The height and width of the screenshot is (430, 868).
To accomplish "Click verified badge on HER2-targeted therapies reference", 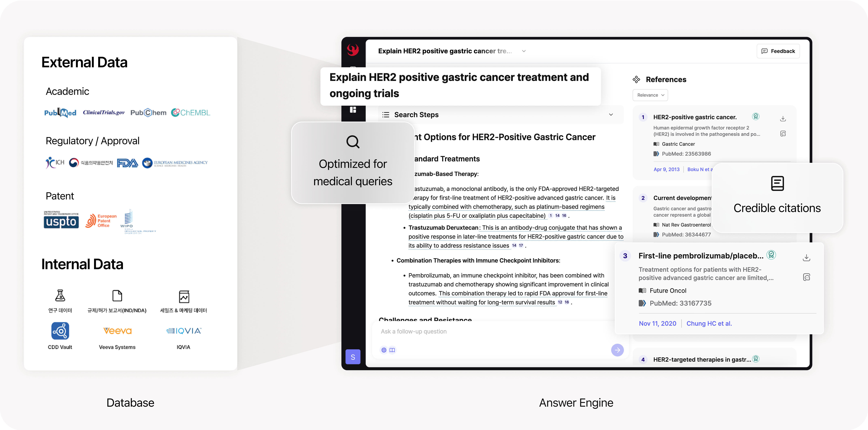I will point(756,359).
